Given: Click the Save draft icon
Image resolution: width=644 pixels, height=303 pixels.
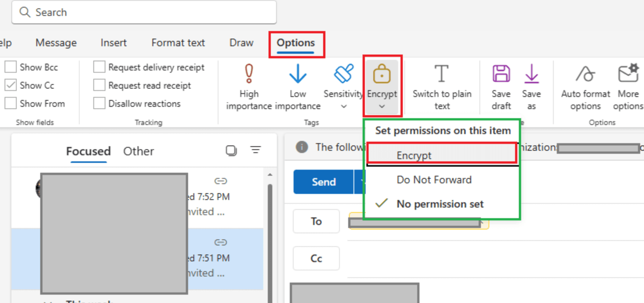Looking at the screenshot, I should (501, 74).
